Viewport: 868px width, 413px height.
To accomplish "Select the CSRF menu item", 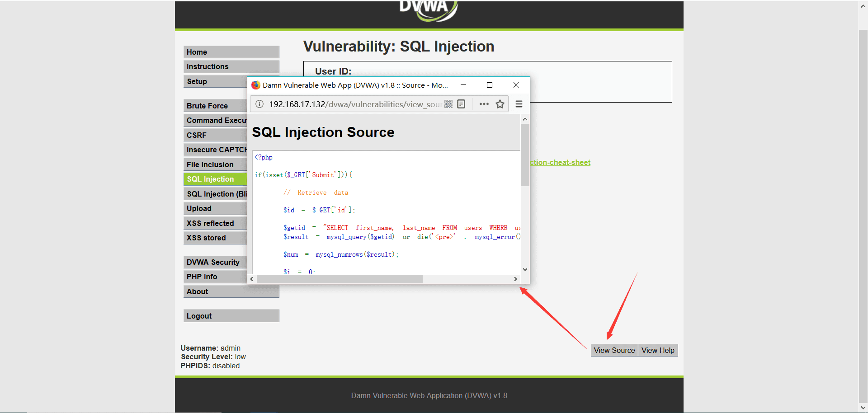I will click(x=215, y=135).
